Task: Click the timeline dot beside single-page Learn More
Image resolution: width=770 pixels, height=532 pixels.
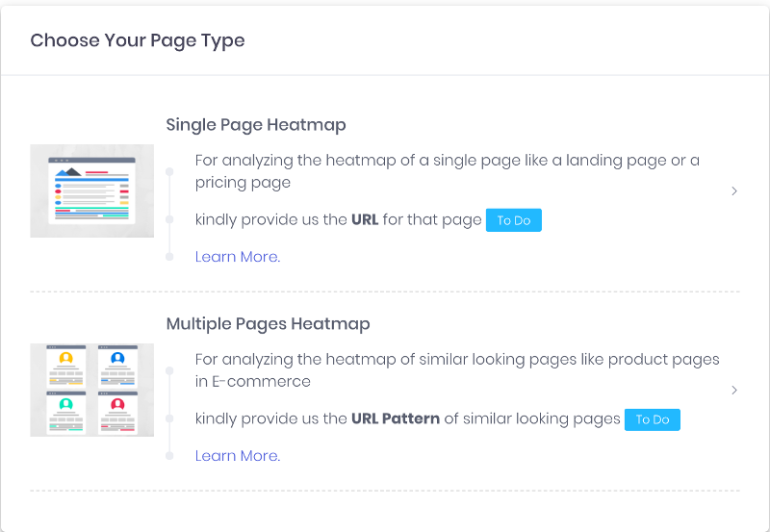Action: point(169,257)
